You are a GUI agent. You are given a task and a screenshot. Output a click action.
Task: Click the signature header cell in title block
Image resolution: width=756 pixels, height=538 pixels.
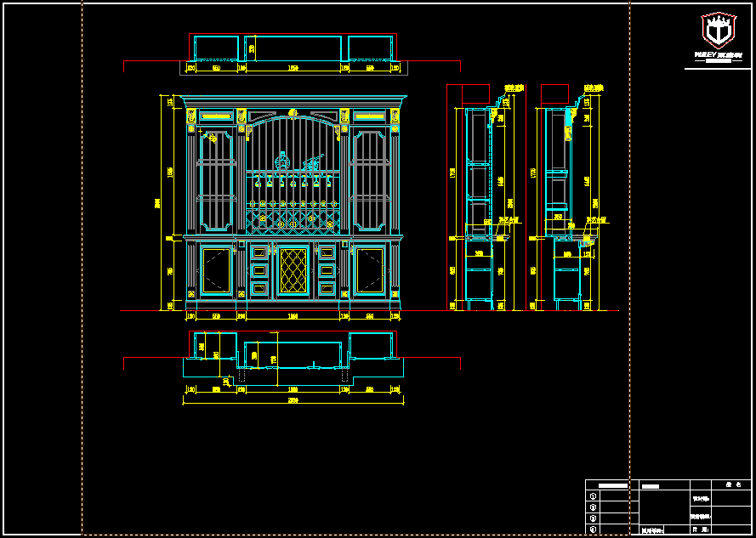731,484
